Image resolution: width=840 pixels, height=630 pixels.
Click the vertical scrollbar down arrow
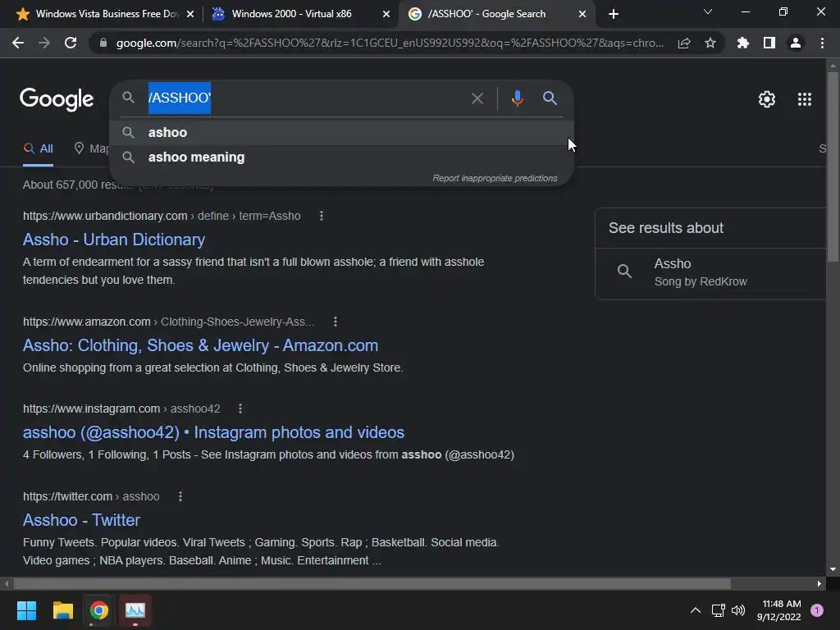click(x=833, y=569)
